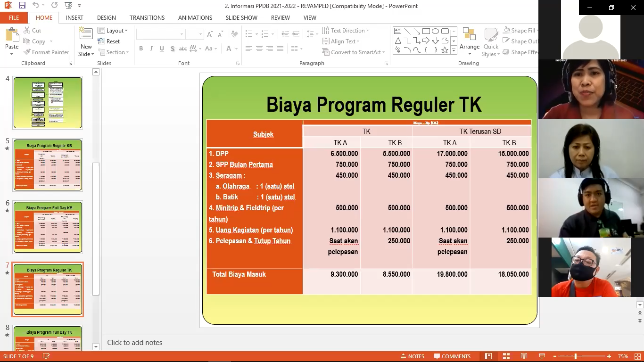Open the Comments pane
Screen dimensions: 644x362
coord(452,356)
